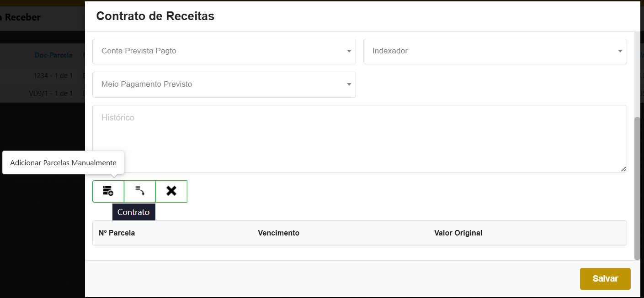Click the Adicionar Parcelas Manualmente icon
This screenshot has height=298, width=644.
click(x=108, y=191)
